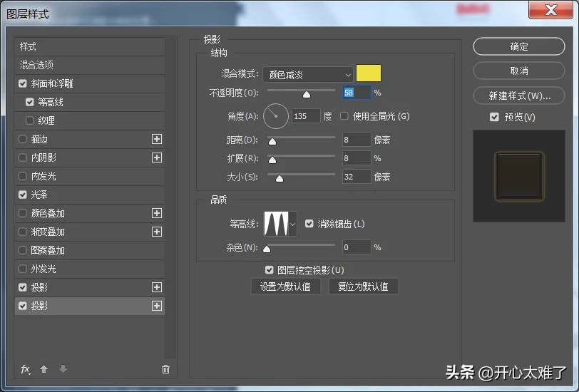The width and height of the screenshot is (579, 392).
Task: Enable the 纹理 checkbox
Action: coord(30,120)
